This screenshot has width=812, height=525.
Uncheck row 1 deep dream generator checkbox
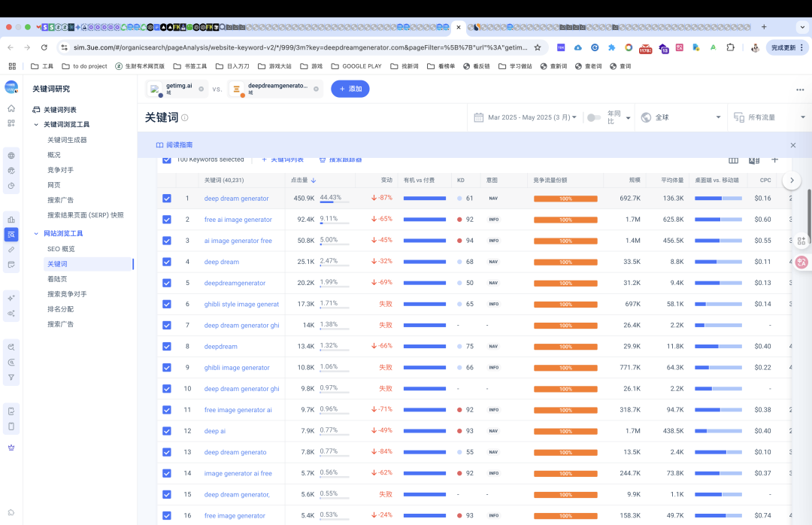[167, 199]
